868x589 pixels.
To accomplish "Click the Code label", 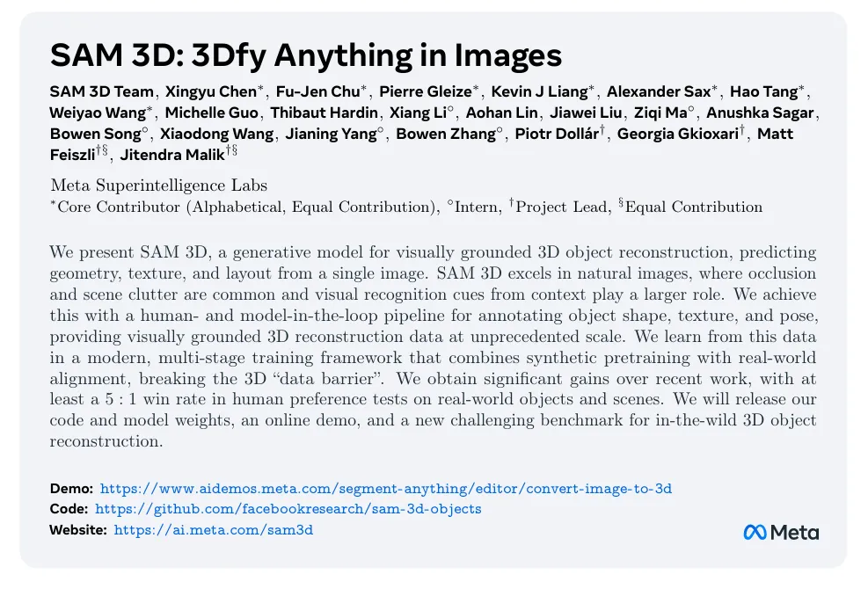I will click(x=69, y=509).
